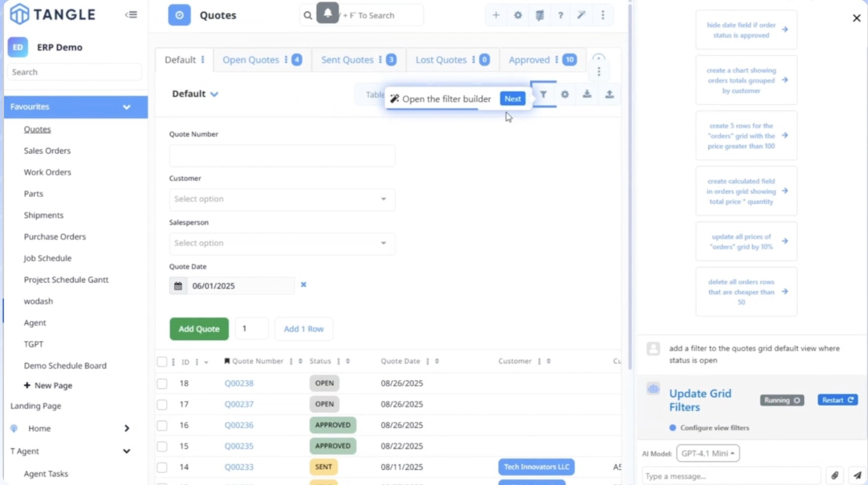Open quote link Q00233
This screenshot has width=868, height=485.
point(239,467)
